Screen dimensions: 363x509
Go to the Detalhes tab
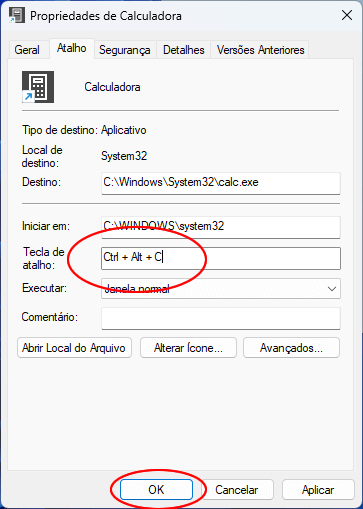tap(183, 50)
